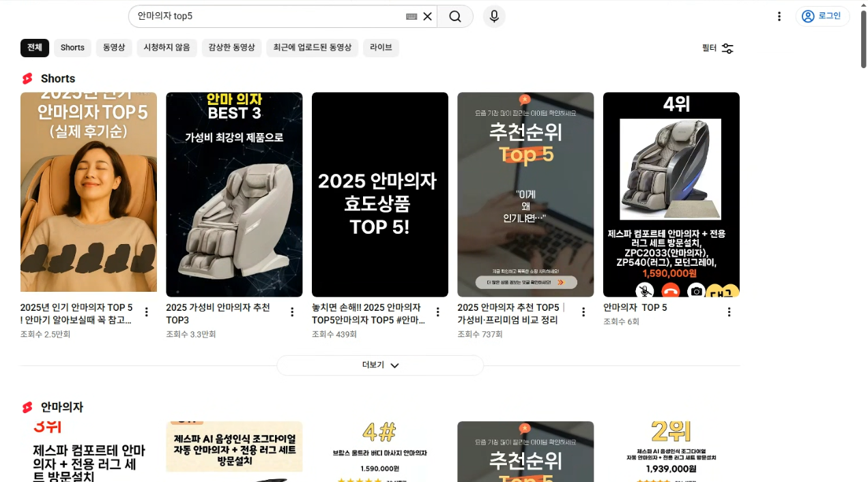Click the red Shorts logo icon
This screenshot has height=482, width=868.
click(x=27, y=78)
